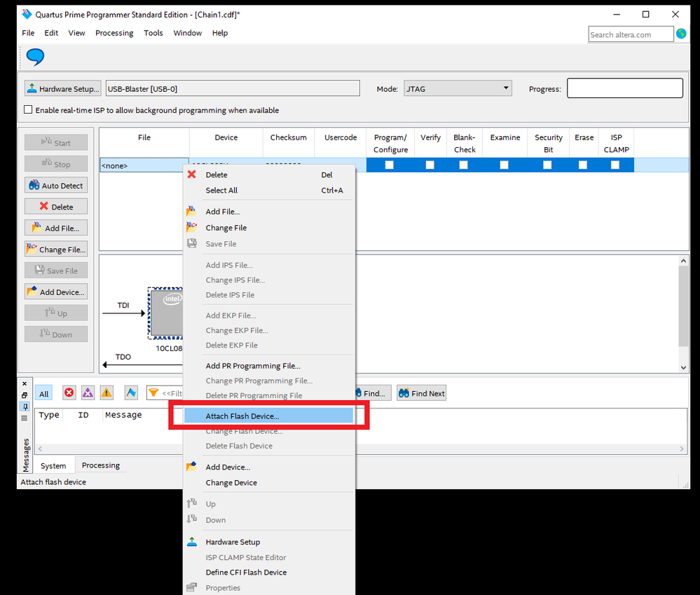
Task: Select the All messages filter button
Action: tap(43, 393)
